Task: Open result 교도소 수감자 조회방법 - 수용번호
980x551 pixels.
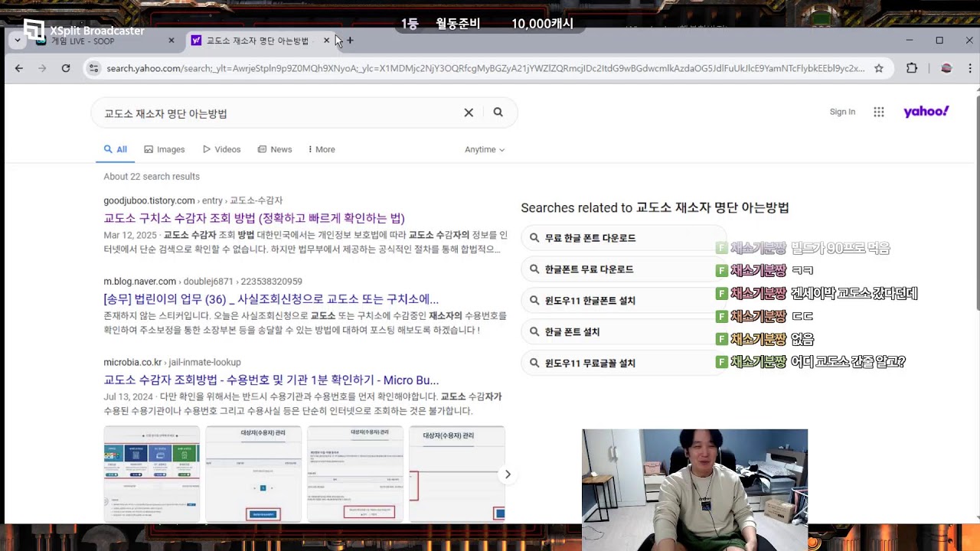Action: 271,380
